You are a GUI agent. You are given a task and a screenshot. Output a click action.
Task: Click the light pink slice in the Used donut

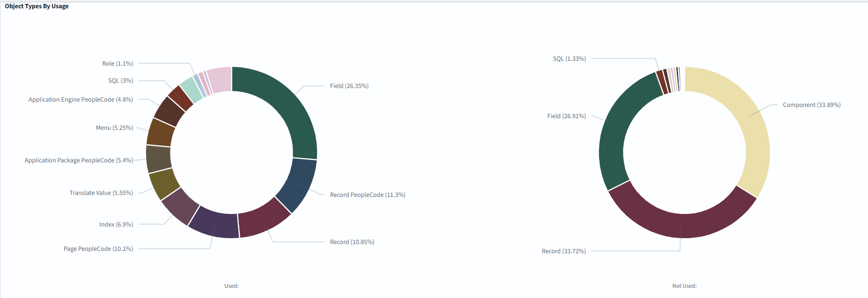coord(220,79)
